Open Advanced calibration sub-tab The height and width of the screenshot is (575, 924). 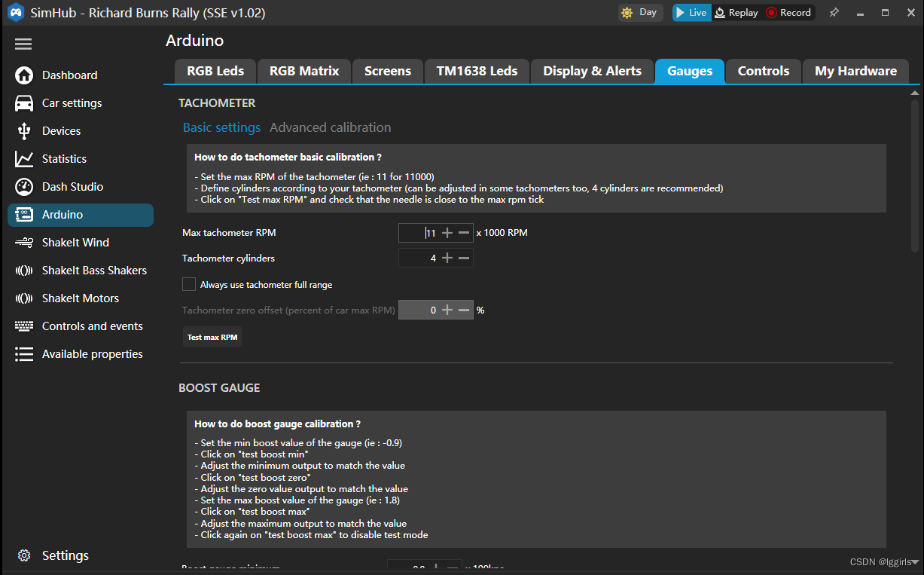click(x=331, y=127)
